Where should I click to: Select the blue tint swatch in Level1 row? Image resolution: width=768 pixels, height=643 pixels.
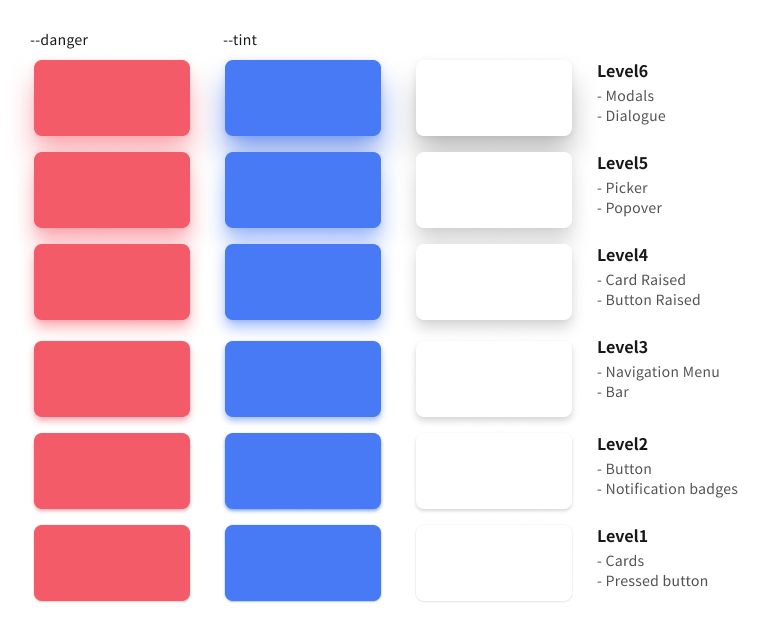(303, 563)
